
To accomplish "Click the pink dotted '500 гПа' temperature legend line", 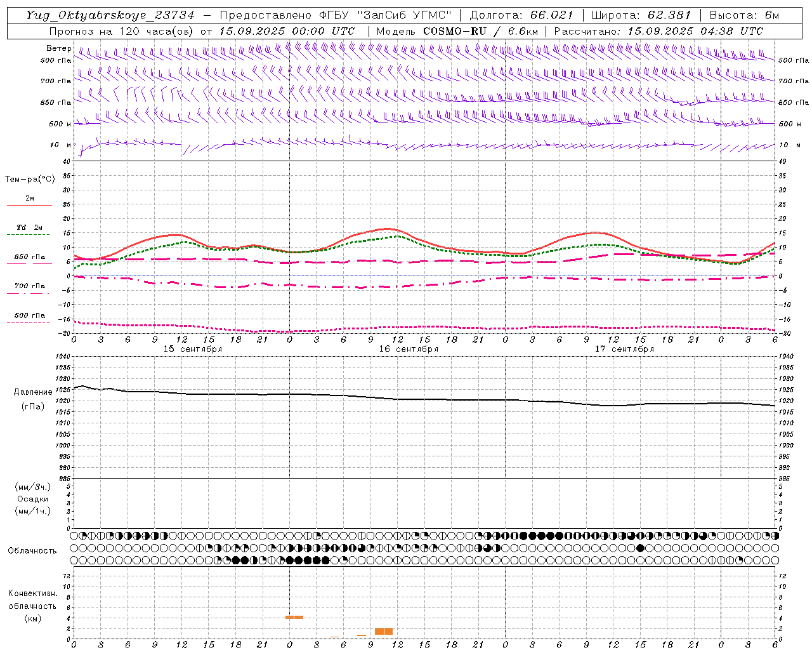I will pos(29,322).
